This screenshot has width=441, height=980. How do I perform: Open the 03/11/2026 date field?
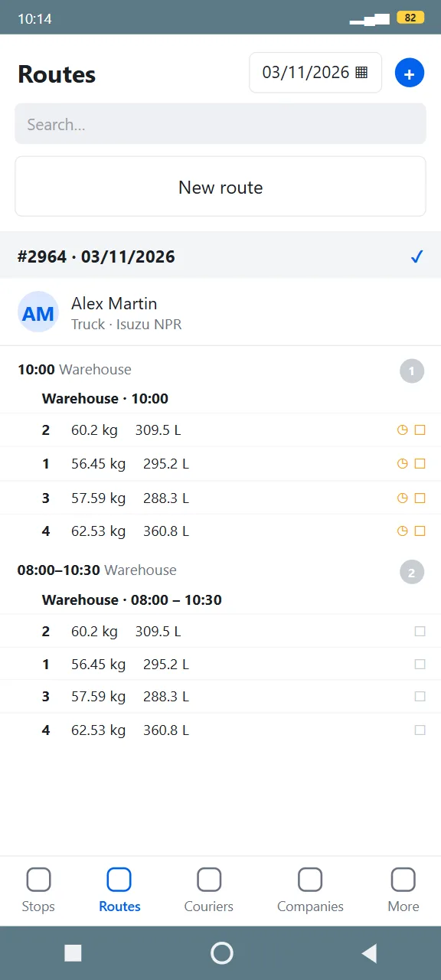pos(315,73)
